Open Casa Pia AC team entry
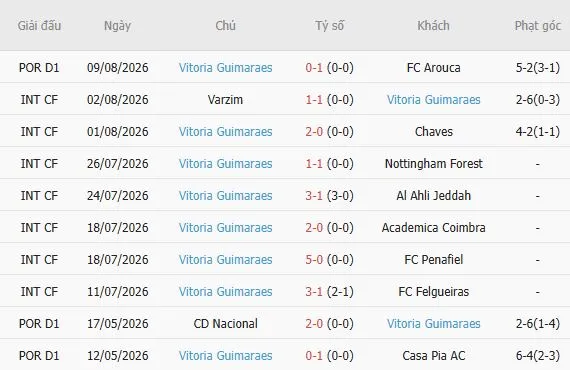 (x=434, y=355)
